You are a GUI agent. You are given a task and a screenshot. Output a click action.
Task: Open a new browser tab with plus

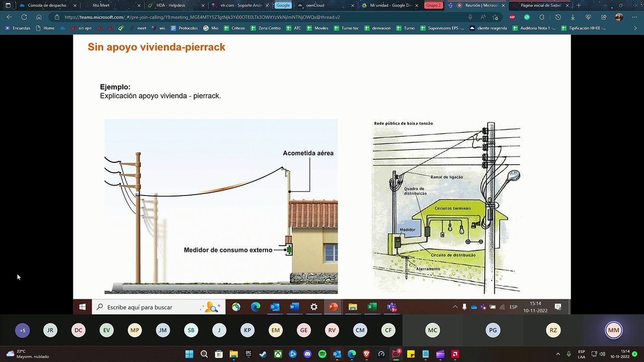579,5
